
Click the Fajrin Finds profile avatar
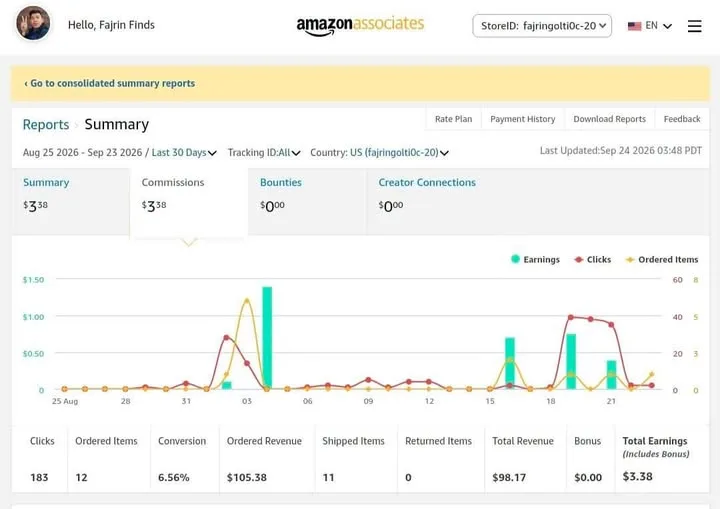tap(33, 23)
